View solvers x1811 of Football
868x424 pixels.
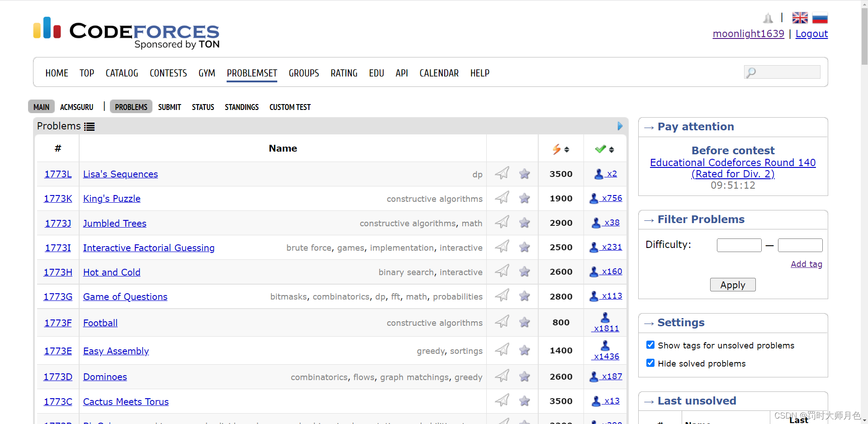coord(606,323)
